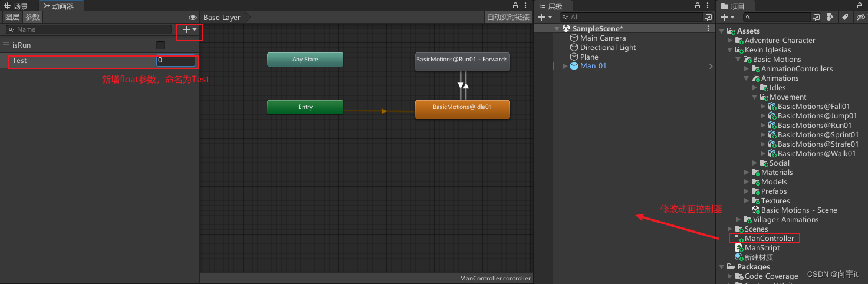868x284 pixels.
Task: Expand the Adventure Character folder arrow
Action: click(731, 40)
